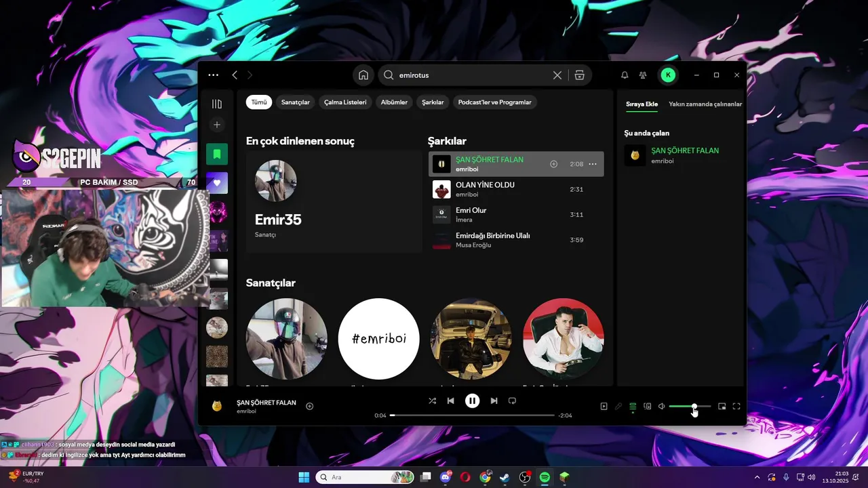
Task: Click in the emirotus search field
Action: pos(475,75)
